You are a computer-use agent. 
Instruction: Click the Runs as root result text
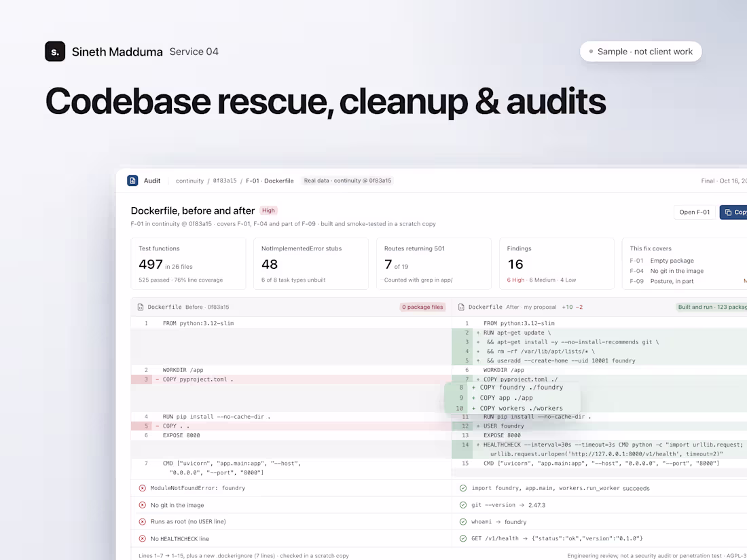pyautogui.click(x=188, y=522)
